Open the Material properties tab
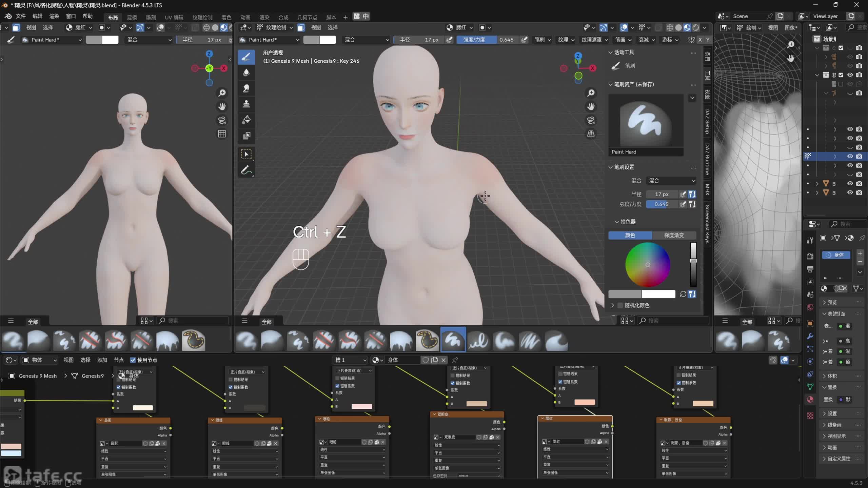Viewport: 868px width, 488px height. [810, 399]
